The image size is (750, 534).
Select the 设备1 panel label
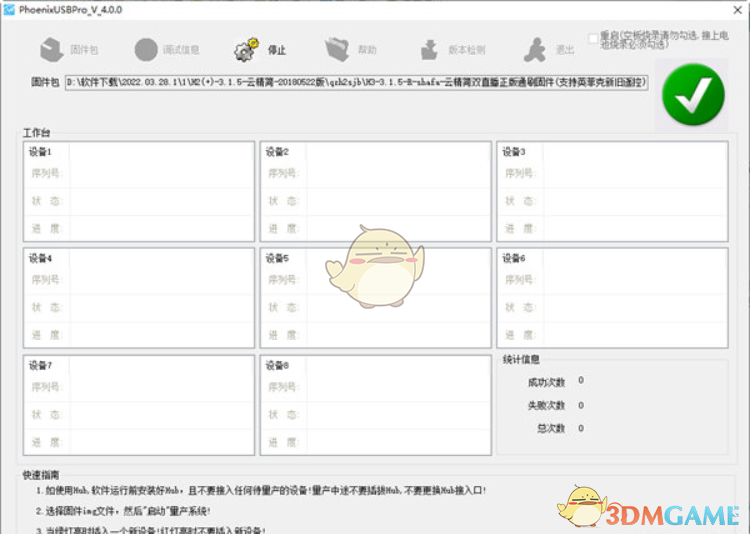coord(40,152)
